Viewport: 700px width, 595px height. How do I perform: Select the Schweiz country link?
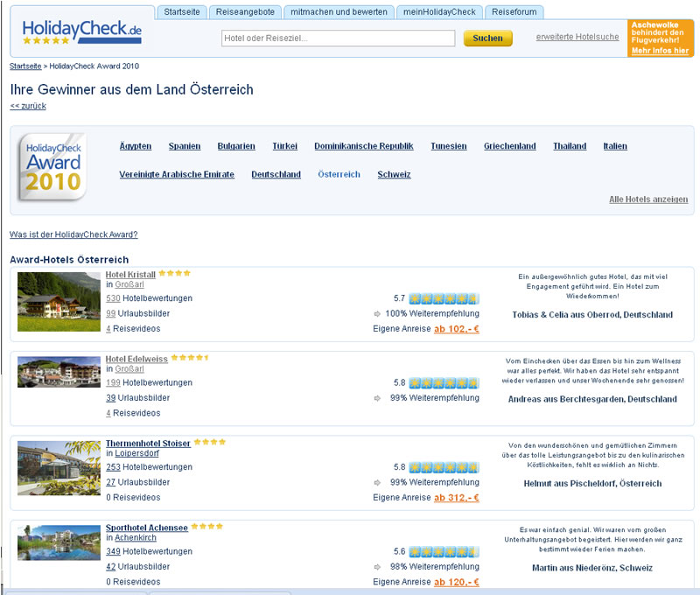point(394,174)
